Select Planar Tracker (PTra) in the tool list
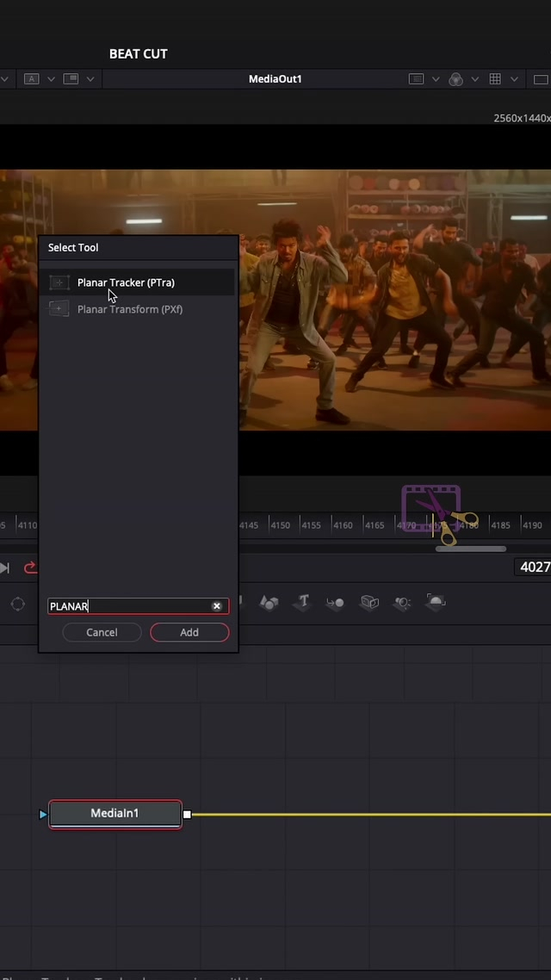This screenshot has width=551, height=980. 126,282
